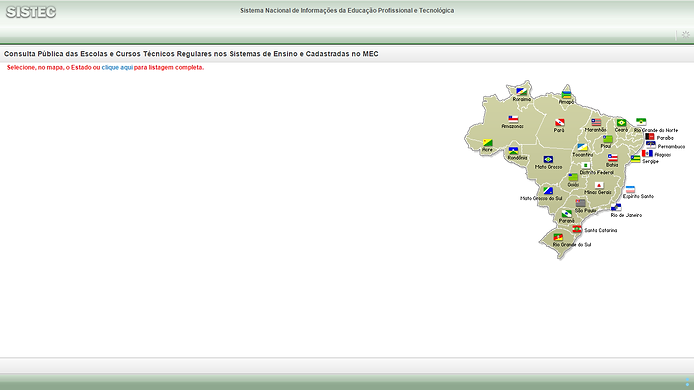The height and width of the screenshot is (390, 694).
Task: Select the Rio Grande do Sul flag
Action: pyautogui.click(x=558, y=237)
